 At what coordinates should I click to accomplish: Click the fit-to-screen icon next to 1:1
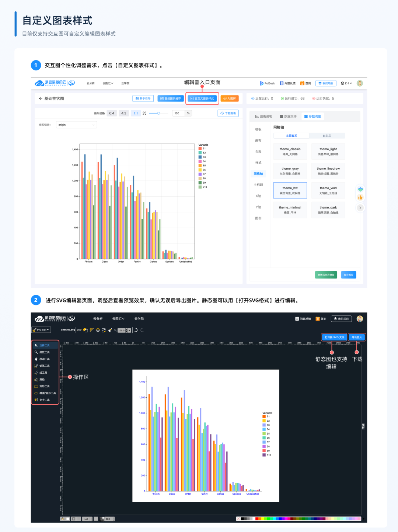[x=144, y=113]
